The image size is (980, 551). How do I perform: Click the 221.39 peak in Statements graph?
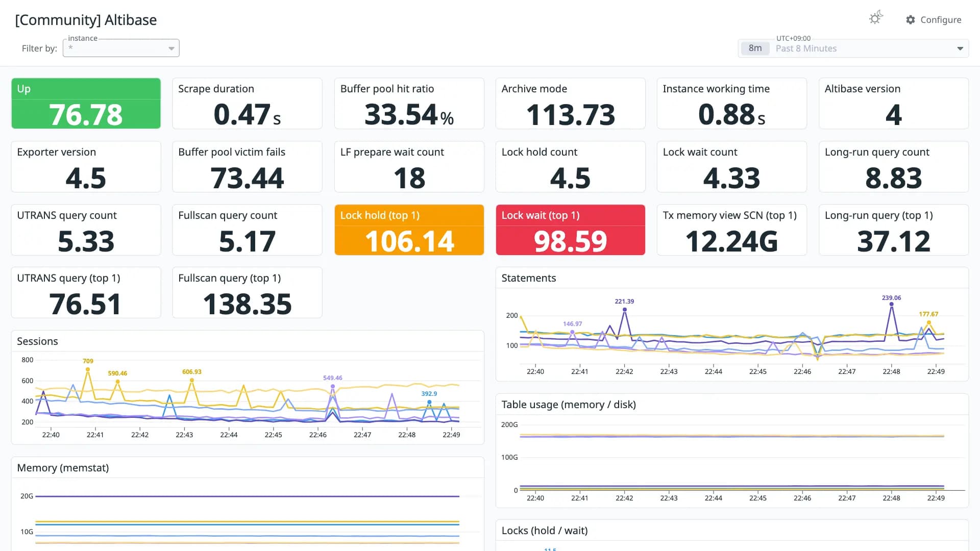pos(624,309)
